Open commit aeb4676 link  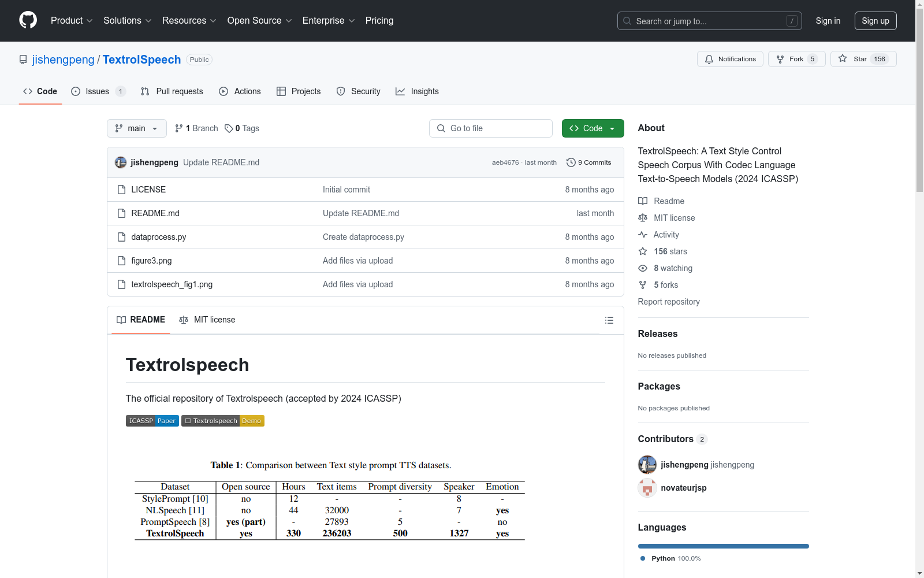[505, 162]
